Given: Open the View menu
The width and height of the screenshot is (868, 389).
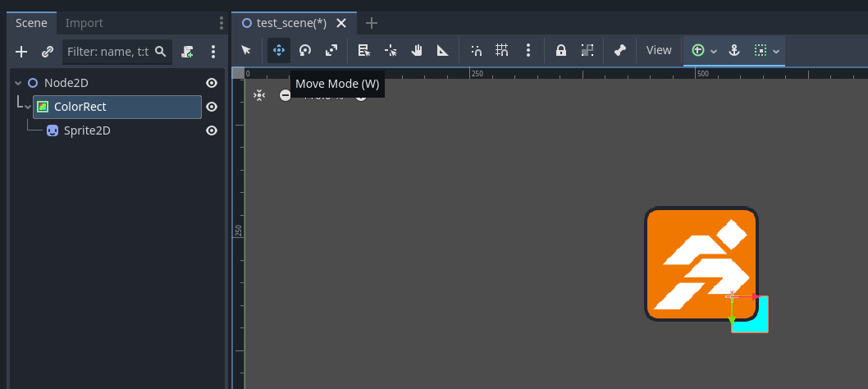Looking at the screenshot, I should (x=659, y=50).
